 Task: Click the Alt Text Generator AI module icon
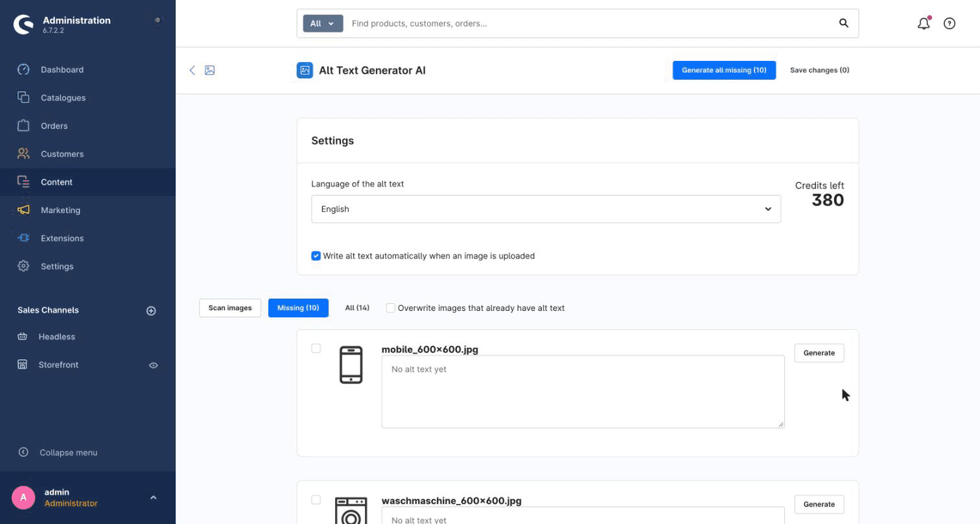click(x=305, y=70)
